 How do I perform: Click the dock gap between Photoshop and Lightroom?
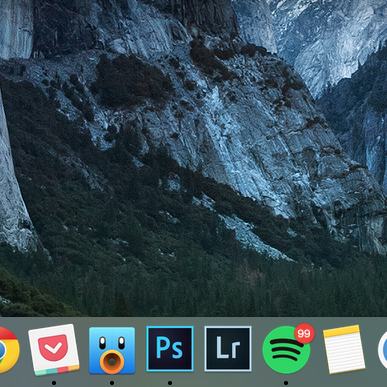click(199, 349)
